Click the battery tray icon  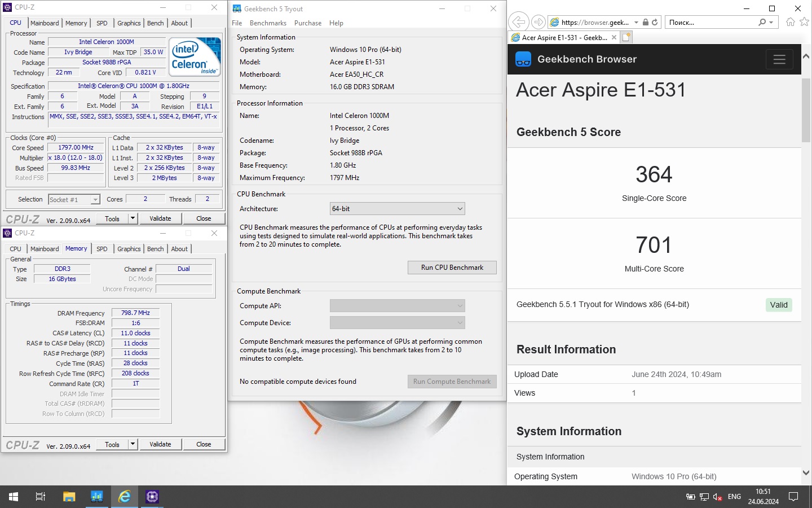(690, 497)
